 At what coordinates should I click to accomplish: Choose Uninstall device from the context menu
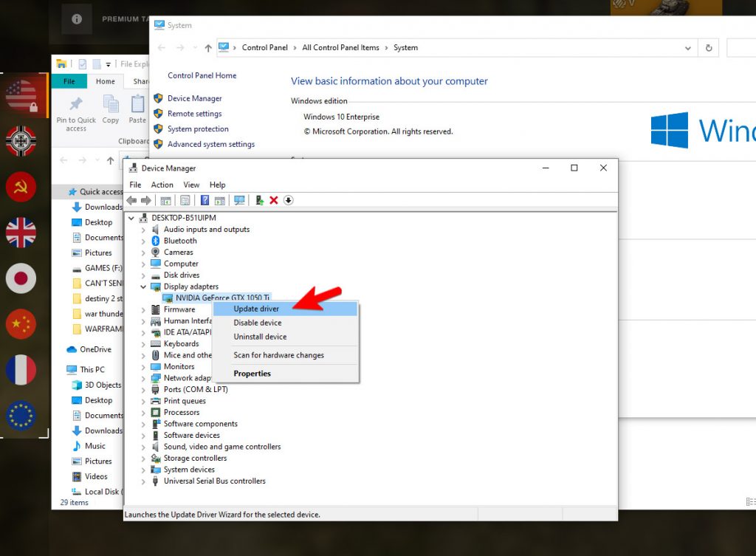click(x=286, y=337)
